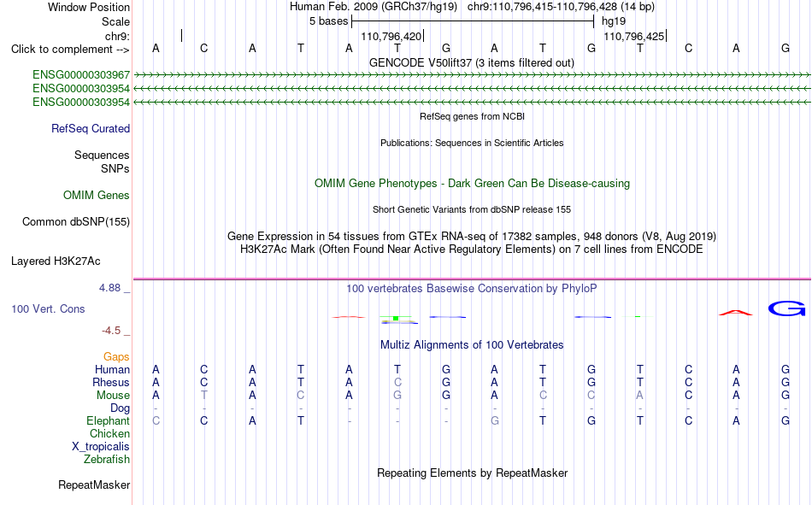Click the pink H3K27Ac signal line
Screen dimensions: 812x505
(x=473, y=279)
